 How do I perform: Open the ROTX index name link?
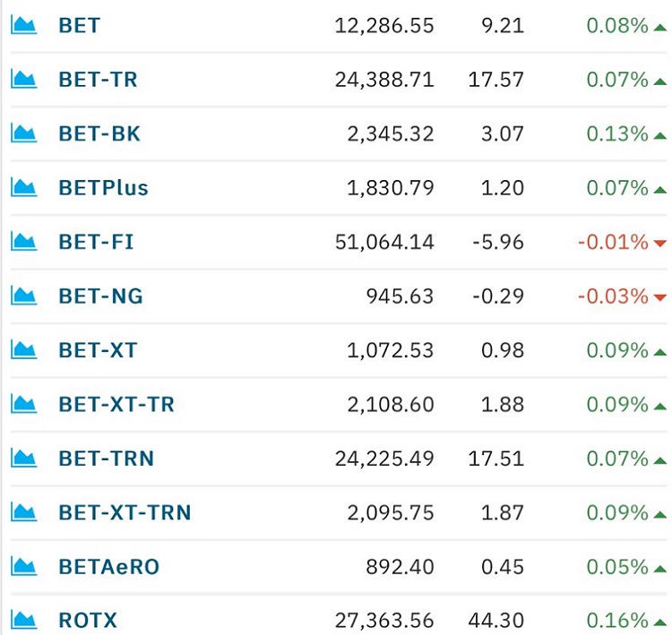tap(88, 621)
